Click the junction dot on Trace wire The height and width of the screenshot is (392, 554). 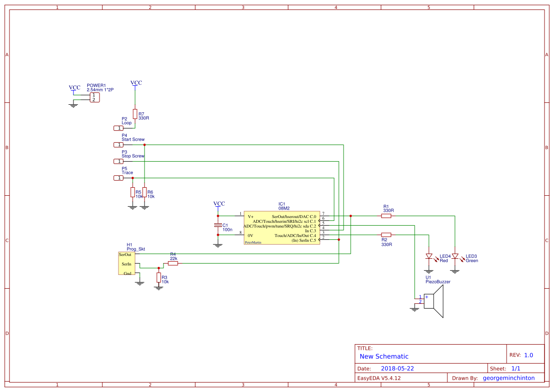click(x=133, y=178)
